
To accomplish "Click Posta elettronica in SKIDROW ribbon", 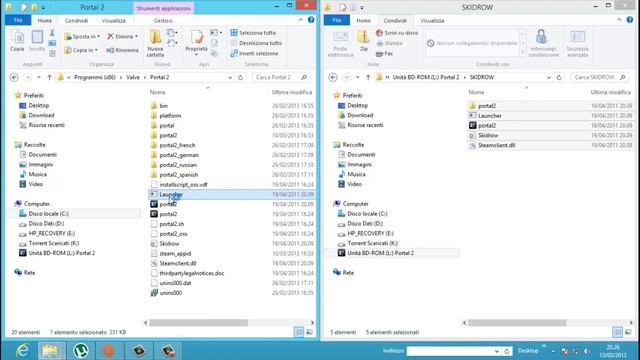I will coord(340,43).
